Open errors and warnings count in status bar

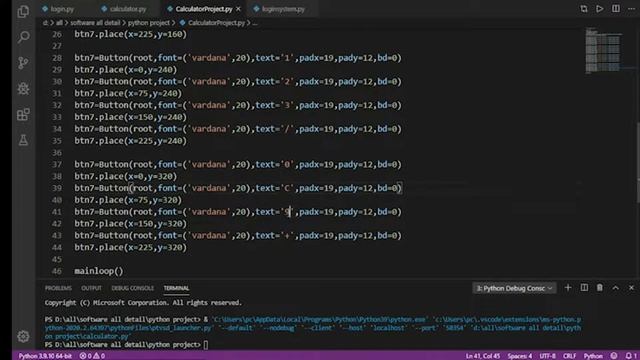(92, 356)
